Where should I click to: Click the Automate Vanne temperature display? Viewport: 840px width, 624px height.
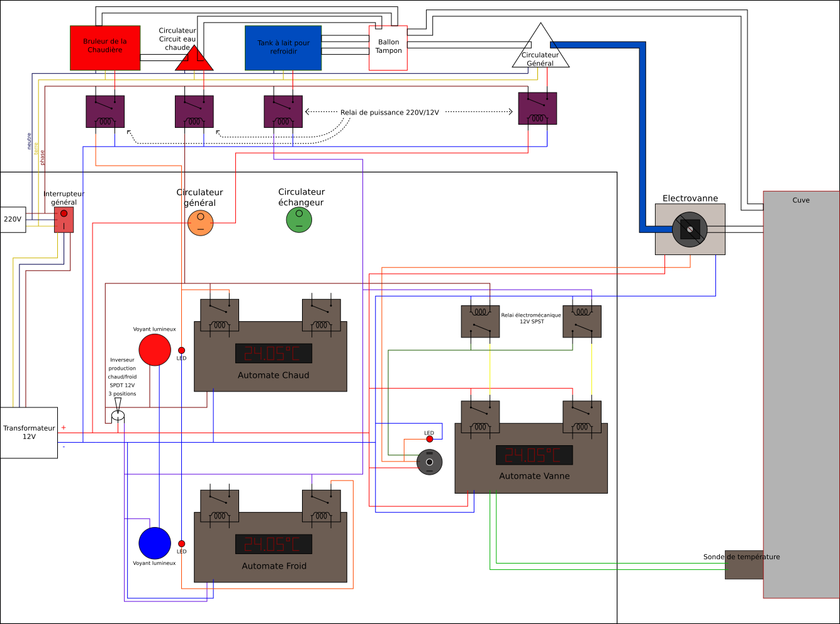point(534,455)
